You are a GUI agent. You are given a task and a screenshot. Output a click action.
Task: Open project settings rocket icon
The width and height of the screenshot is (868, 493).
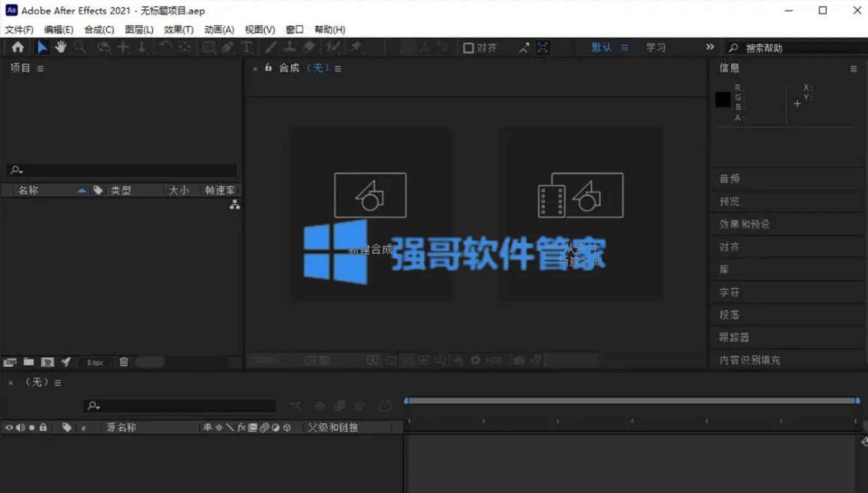66,362
